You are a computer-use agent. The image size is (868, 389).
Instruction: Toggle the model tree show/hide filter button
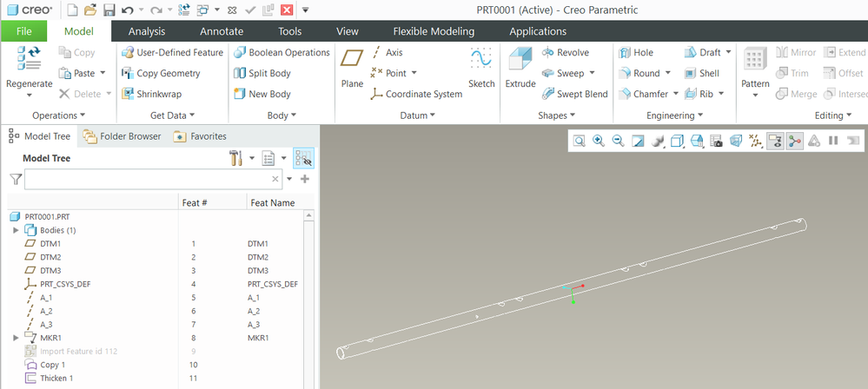(x=303, y=158)
